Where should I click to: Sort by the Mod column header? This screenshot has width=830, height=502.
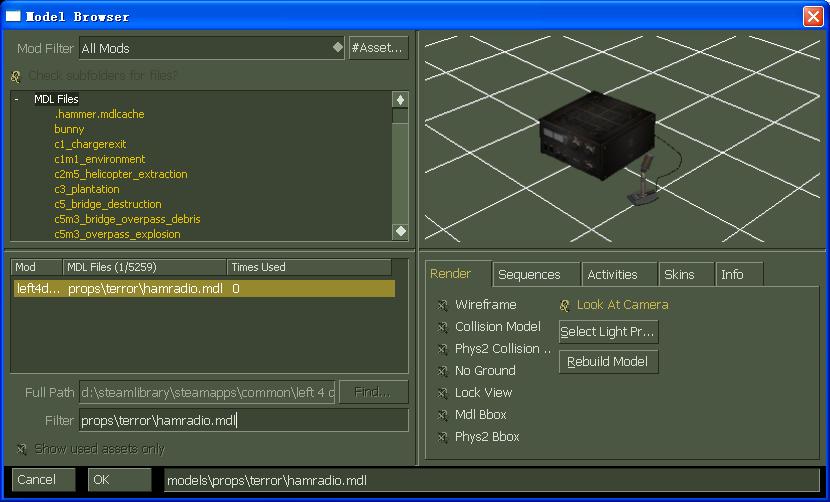tap(37, 267)
